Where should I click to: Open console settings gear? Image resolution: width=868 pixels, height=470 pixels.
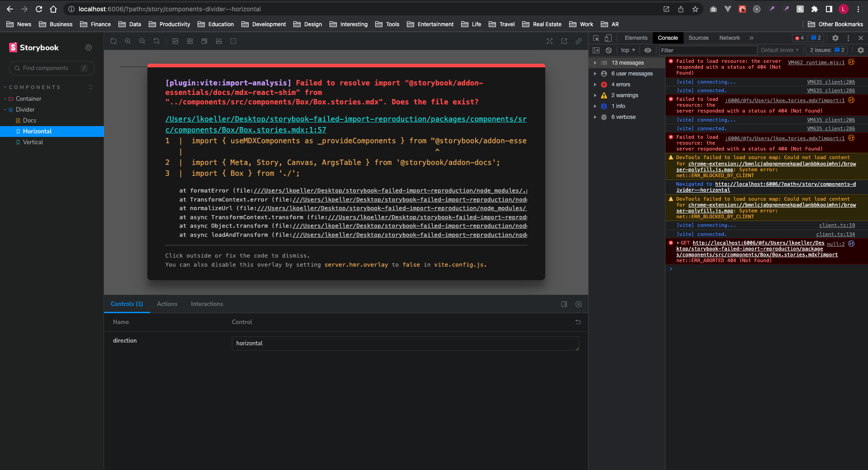pos(861,50)
